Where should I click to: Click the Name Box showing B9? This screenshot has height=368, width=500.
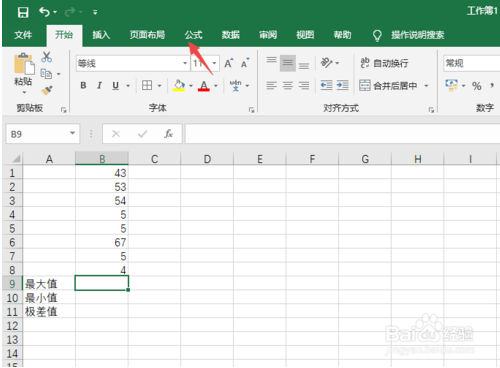(x=43, y=134)
